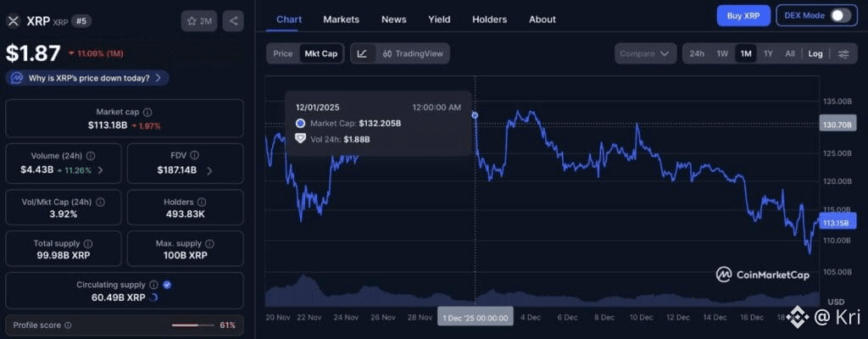Click the info icon beside Vol/Mkt Cap (24h)
Screen dimensions: 868x339
click(100, 203)
